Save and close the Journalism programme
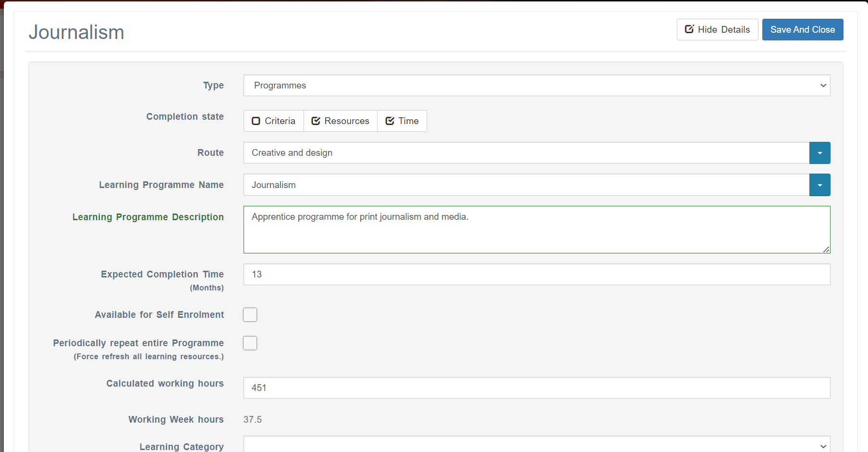The height and width of the screenshot is (452, 868). point(803,30)
